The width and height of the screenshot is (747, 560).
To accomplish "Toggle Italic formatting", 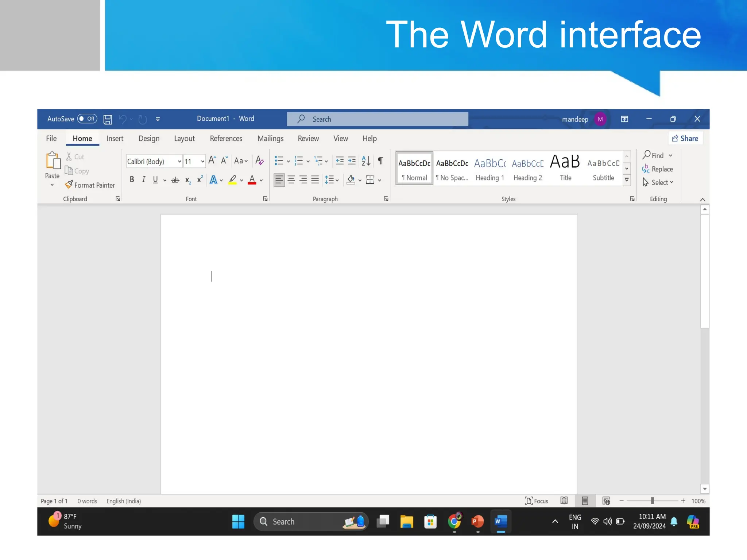I will point(144,179).
